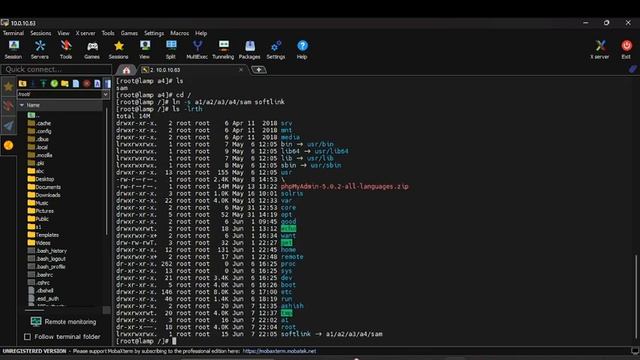The height and width of the screenshot is (360, 640).
Task: Select the Templates folder
Action: [43, 235]
